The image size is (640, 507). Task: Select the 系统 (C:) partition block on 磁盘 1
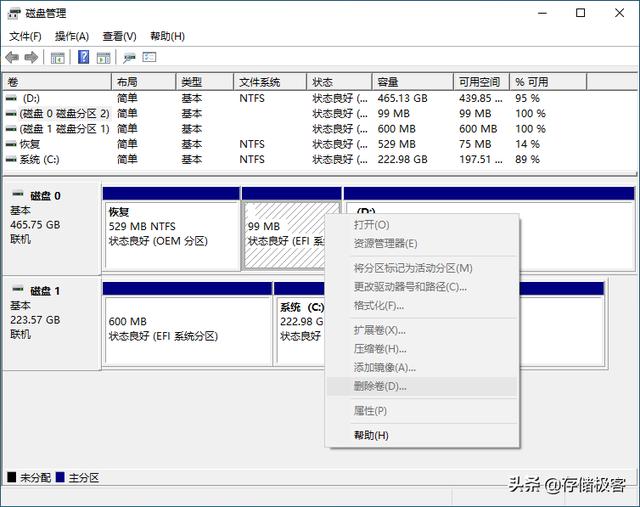[x=300, y=323]
